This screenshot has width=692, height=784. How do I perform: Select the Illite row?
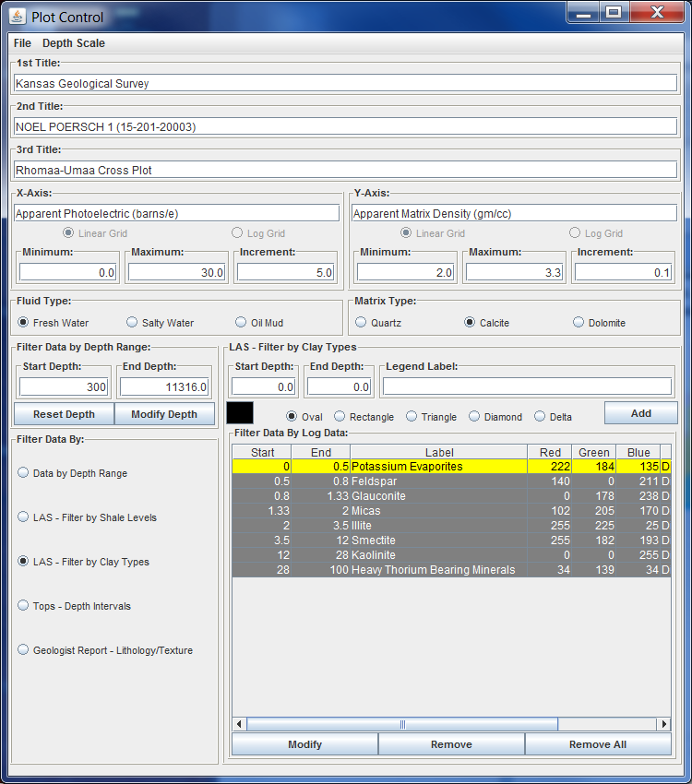[x=451, y=526]
